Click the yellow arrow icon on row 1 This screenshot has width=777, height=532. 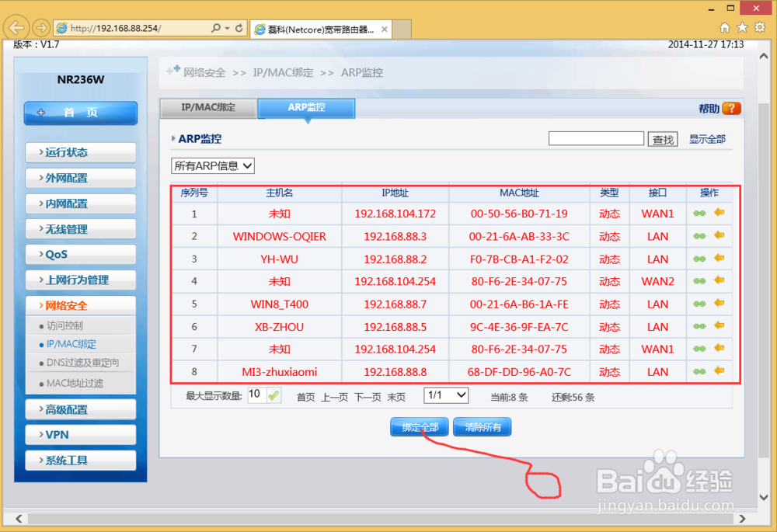click(720, 212)
